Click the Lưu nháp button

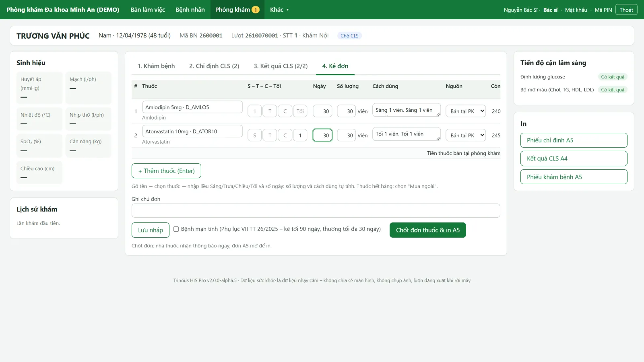(151, 230)
